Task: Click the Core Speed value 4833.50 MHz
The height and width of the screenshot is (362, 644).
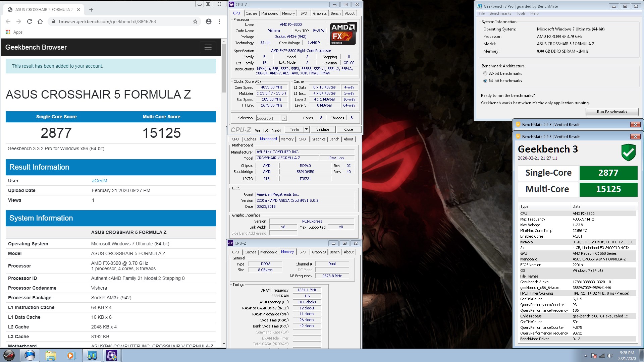Action: [x=272, y=87]
